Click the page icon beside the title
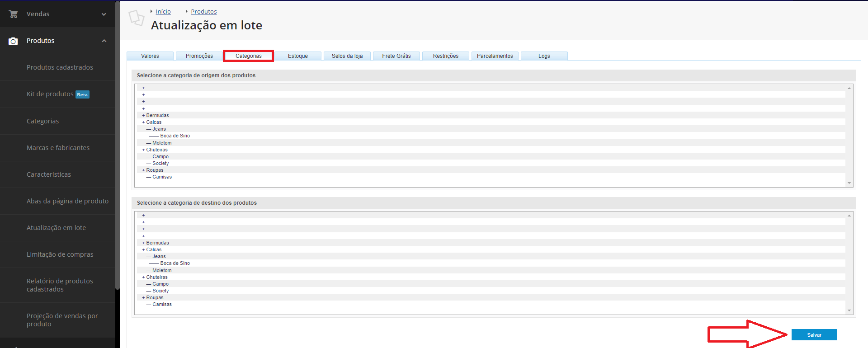The image size is (868, 348). click(136, 18)
